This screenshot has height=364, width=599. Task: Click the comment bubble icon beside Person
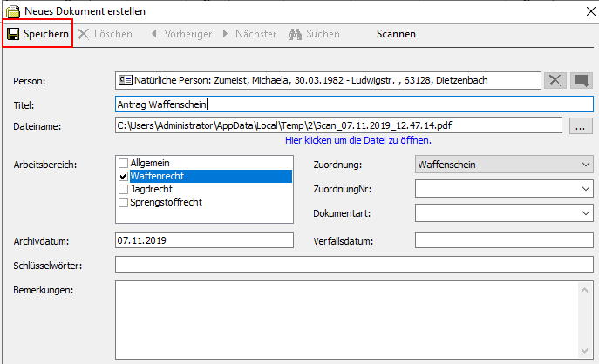pyautogui.click(x=581, y=81)
